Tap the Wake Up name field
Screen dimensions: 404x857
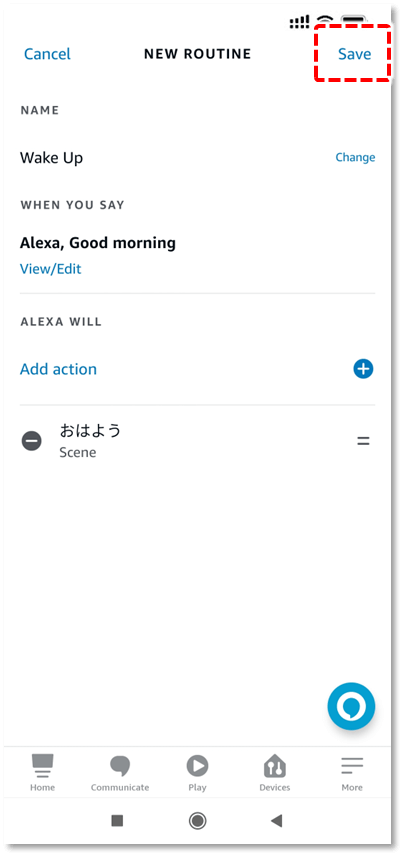pyautogui.click(x=51, y=158)
